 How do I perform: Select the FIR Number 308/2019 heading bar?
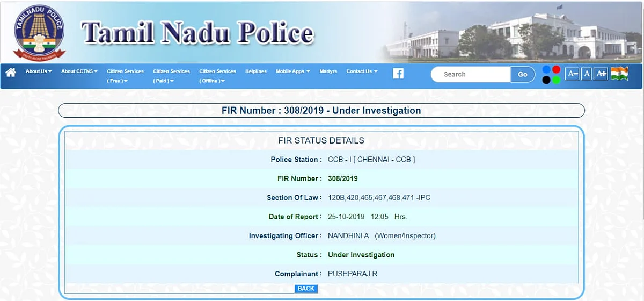[x=321, y=111]
